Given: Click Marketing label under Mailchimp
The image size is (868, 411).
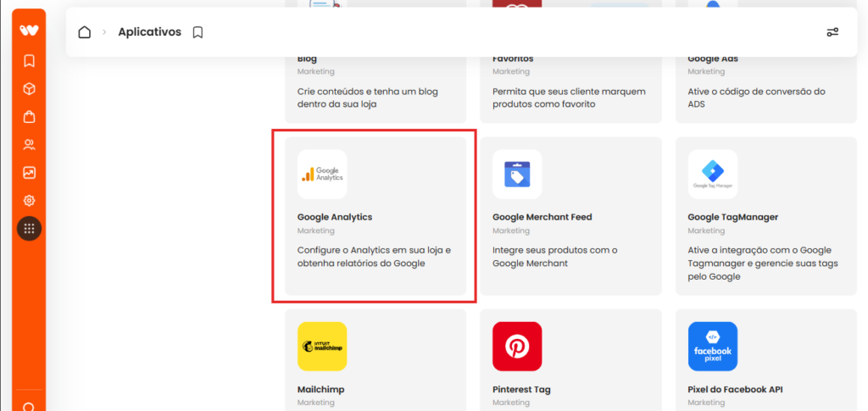Looking at the screenshot, I should (x=315, y=403).
